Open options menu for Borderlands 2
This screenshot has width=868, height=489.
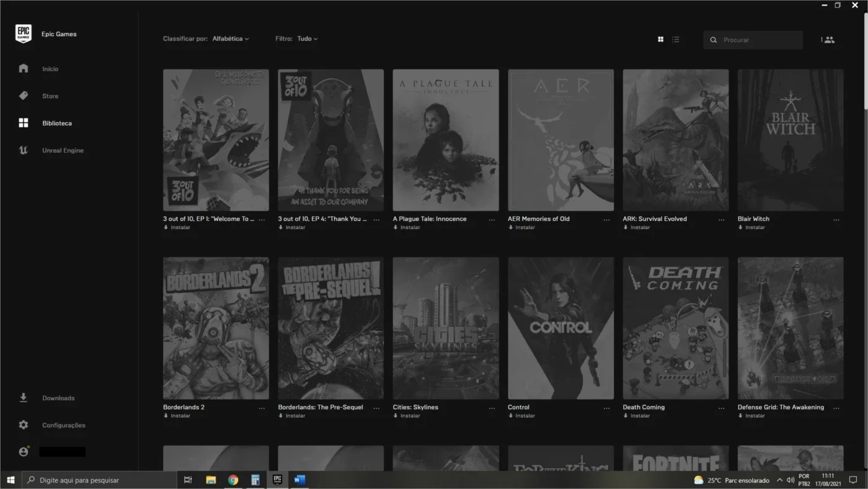tap(262, 408)
